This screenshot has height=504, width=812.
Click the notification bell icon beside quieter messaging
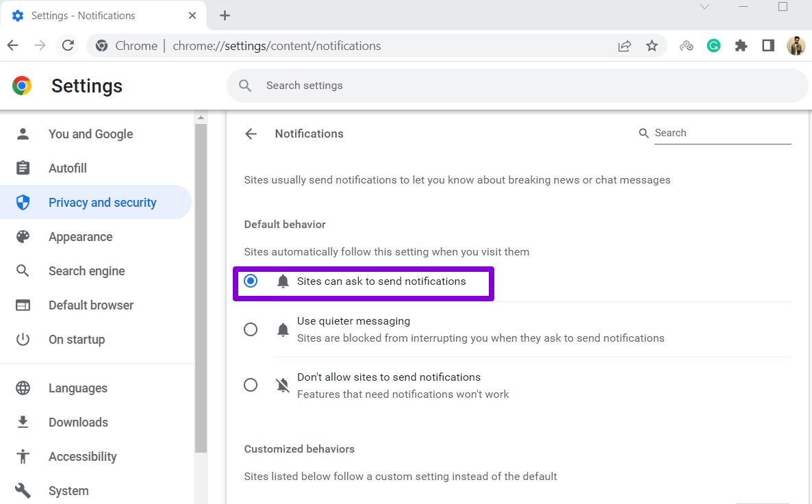(x=283, y=329)
